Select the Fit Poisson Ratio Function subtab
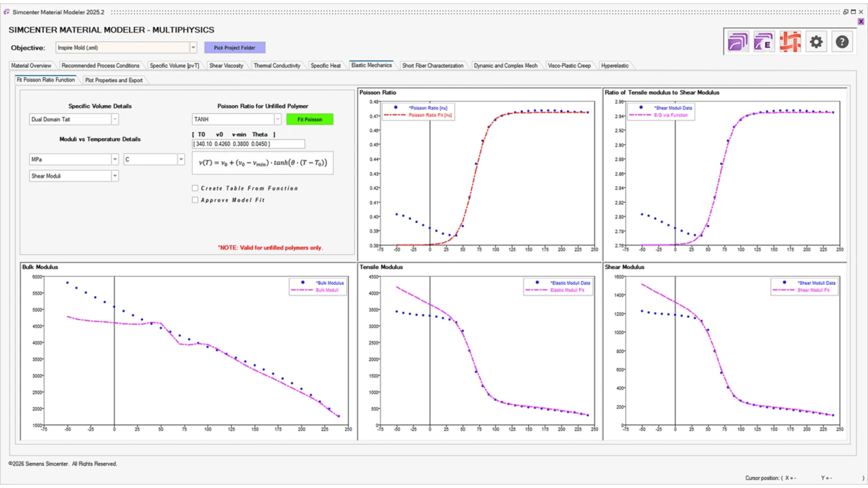Image resolution: width=868 pixels, height=488 pixels. click(46, 80)
